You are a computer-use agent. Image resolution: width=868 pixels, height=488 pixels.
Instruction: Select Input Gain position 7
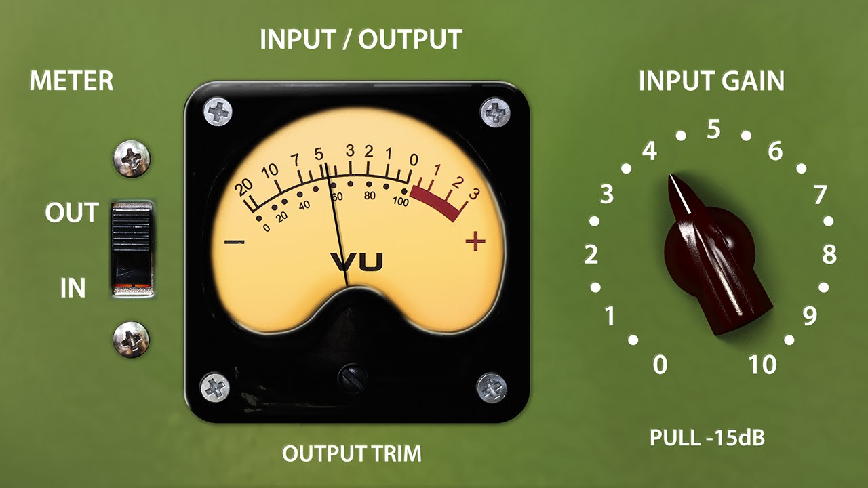point(820,195)
